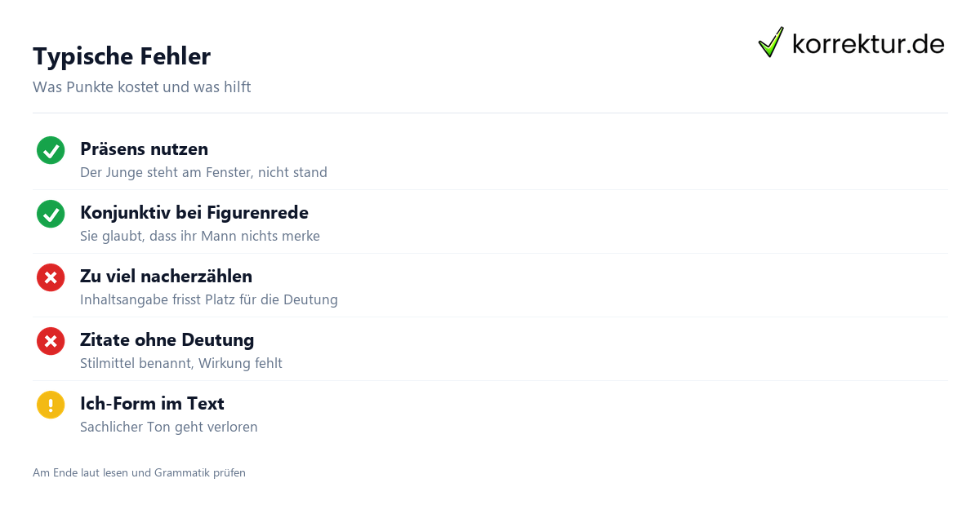This screenshot has width=980, height=514.
Task: Select the Zitate ohne Deutung heading
Action: click(x=167, y=340)
